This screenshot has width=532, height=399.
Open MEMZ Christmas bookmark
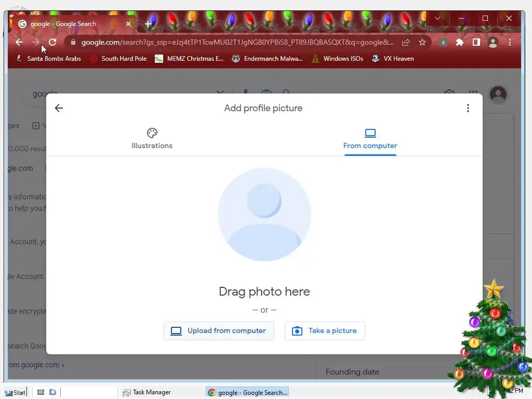click(189, 58)
